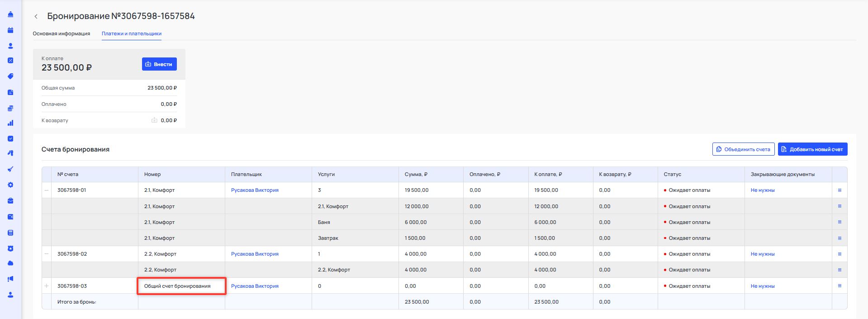Open the bar chart analytics sidebar icon
This screenshot has height=319, width=868.
10,123
